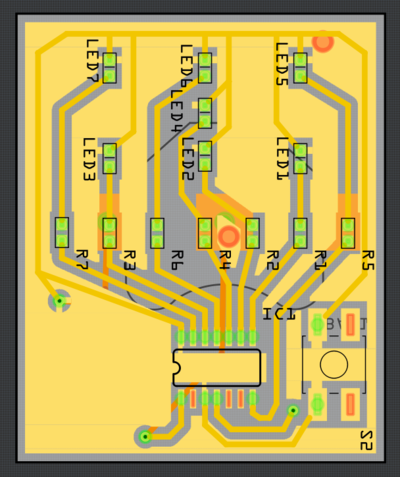Screen dimensions: 400x477
Task: Click resistor R2 footprint
Action: [x=253, y=233]
